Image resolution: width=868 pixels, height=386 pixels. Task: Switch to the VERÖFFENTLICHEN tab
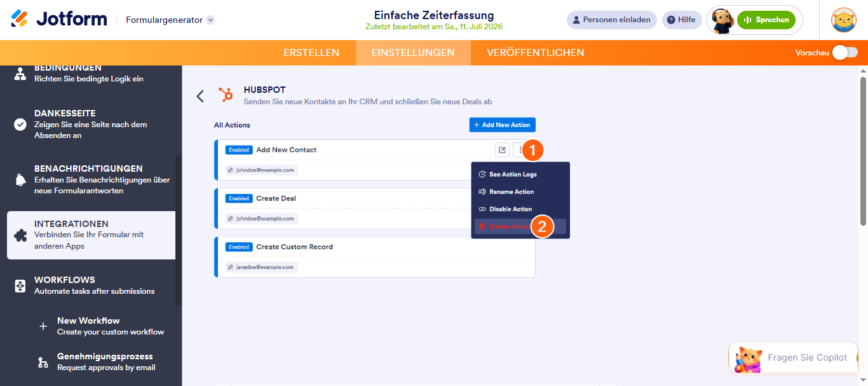[536, 53]
